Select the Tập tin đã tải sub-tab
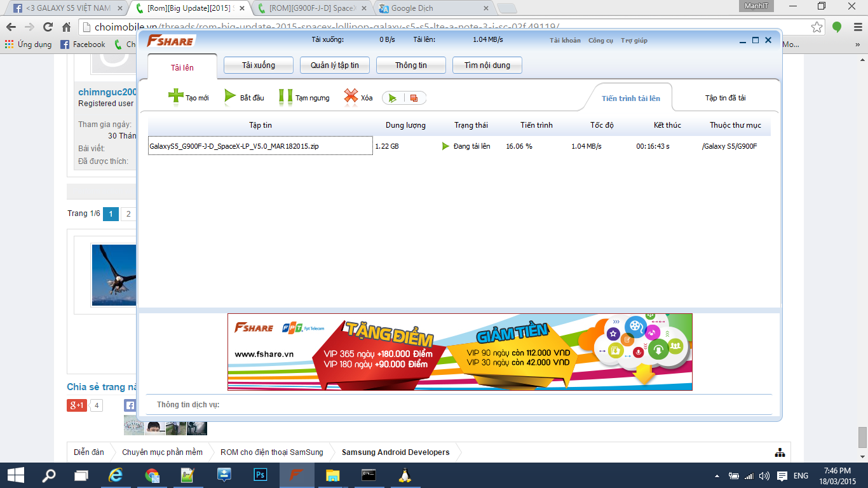This screenshot has height=488, width=868. [726, 98]
